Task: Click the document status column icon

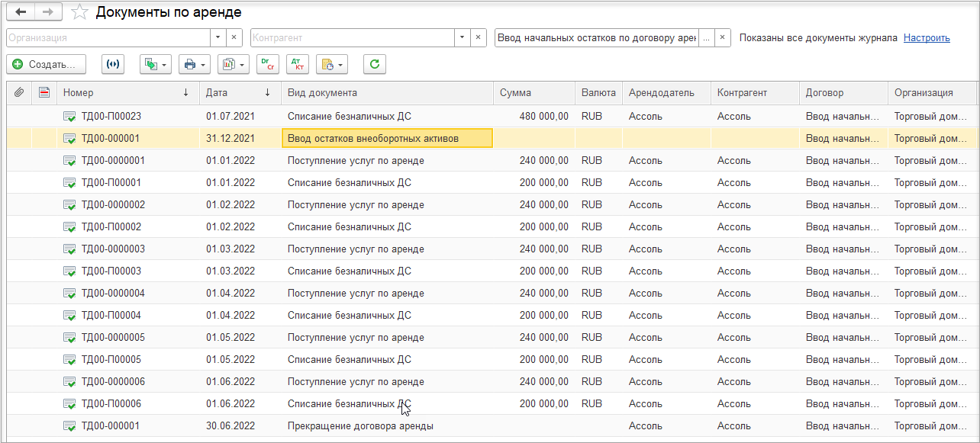Action: 44,93
